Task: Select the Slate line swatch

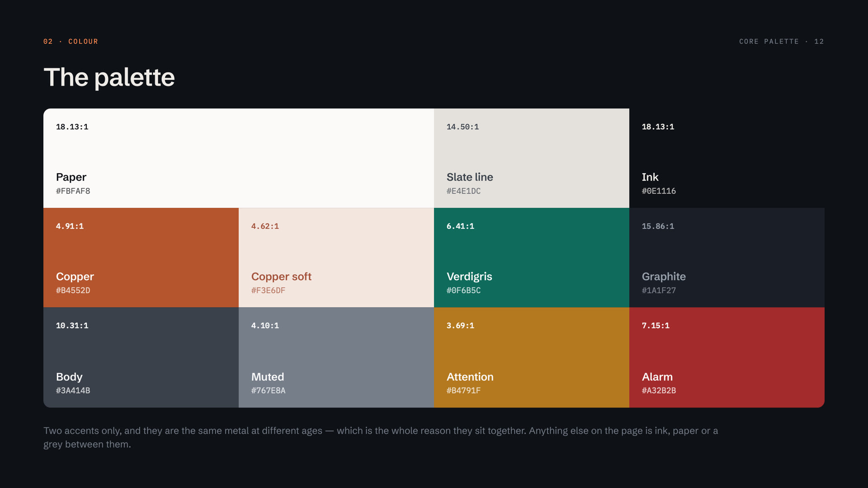Action: (532, 158)
